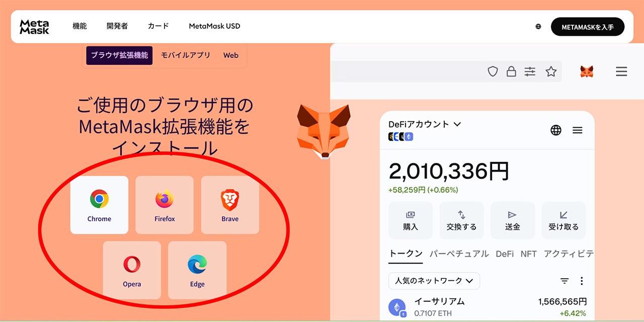Choose the Edge browser card

(x=197, y=270)
